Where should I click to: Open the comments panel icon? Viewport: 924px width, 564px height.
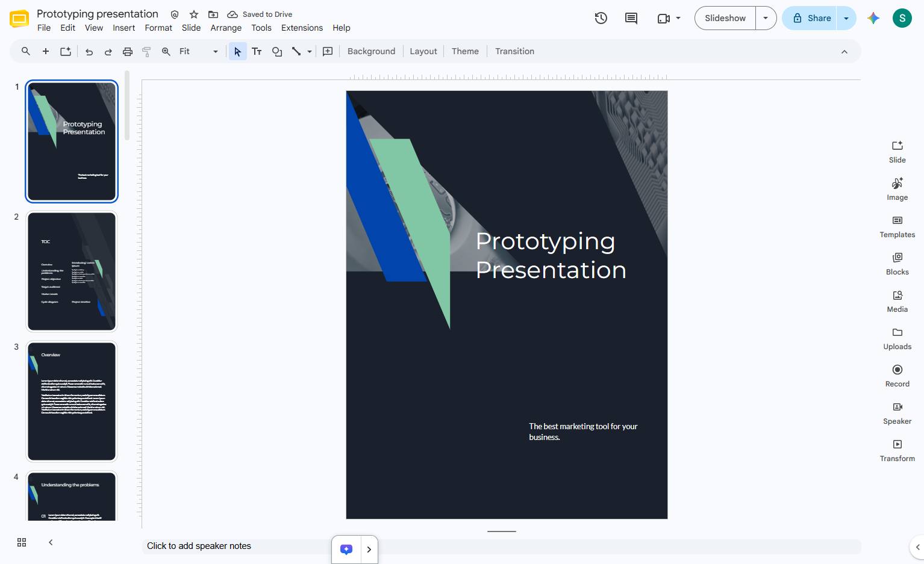coord(631,18)
